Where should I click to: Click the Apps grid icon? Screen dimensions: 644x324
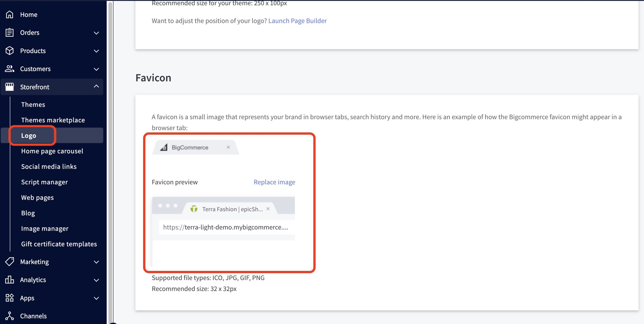pyautogui.click(x=10, y=298)
